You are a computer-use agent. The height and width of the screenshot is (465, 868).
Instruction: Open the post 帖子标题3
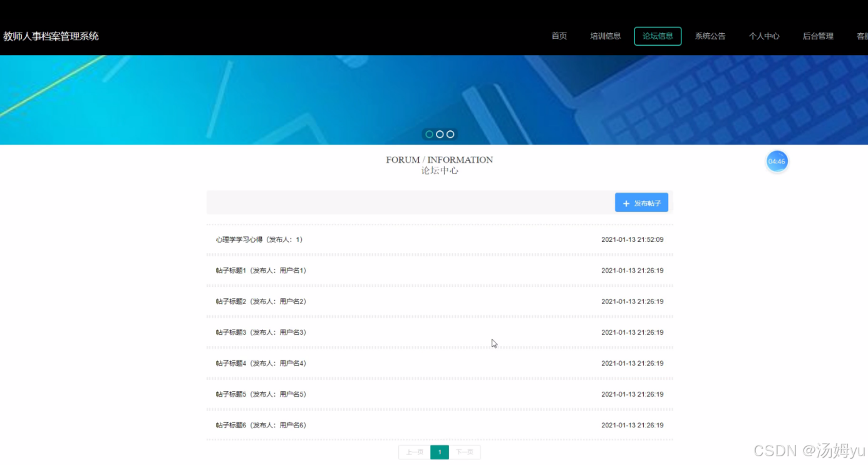pos(440,332)
